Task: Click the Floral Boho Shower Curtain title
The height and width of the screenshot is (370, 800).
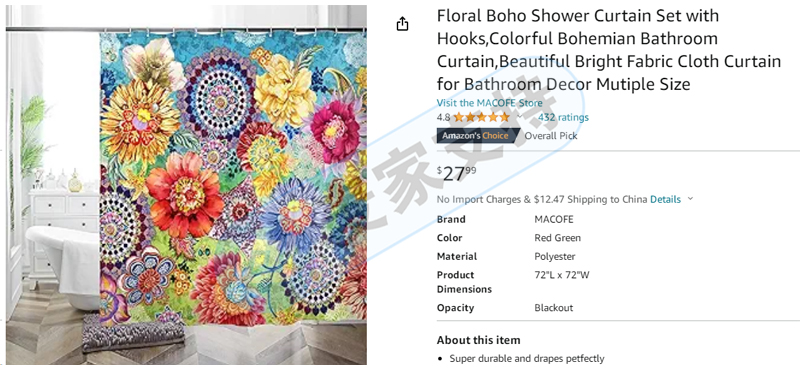Action: 609,50
